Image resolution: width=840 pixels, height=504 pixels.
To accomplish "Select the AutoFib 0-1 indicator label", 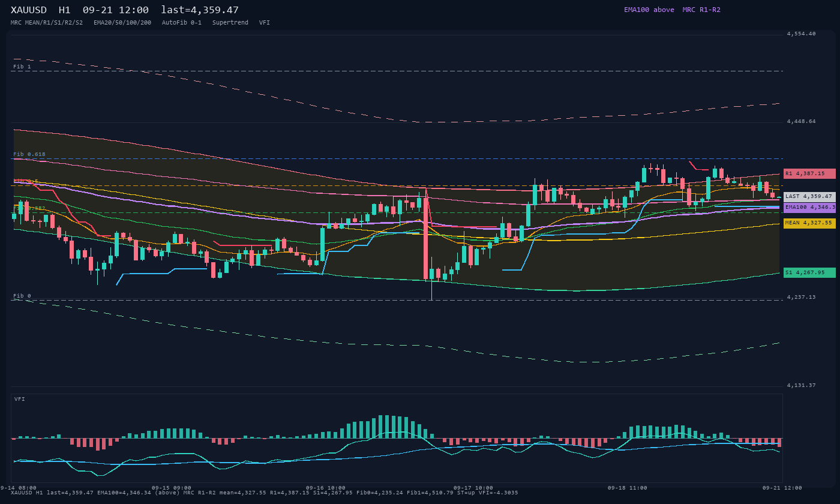I will point(182,23).
